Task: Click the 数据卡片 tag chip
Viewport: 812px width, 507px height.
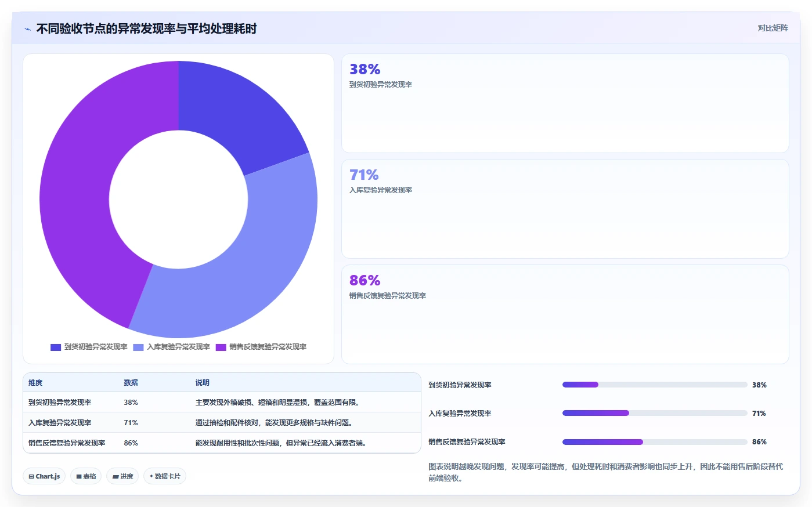Action: [x=165, y=476]
